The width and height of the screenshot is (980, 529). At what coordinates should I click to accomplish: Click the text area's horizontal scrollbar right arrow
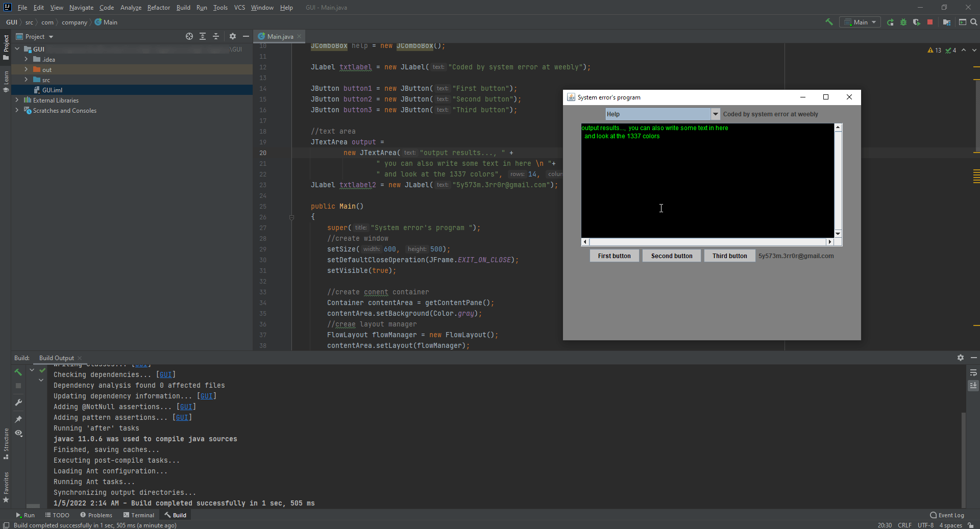830,242
